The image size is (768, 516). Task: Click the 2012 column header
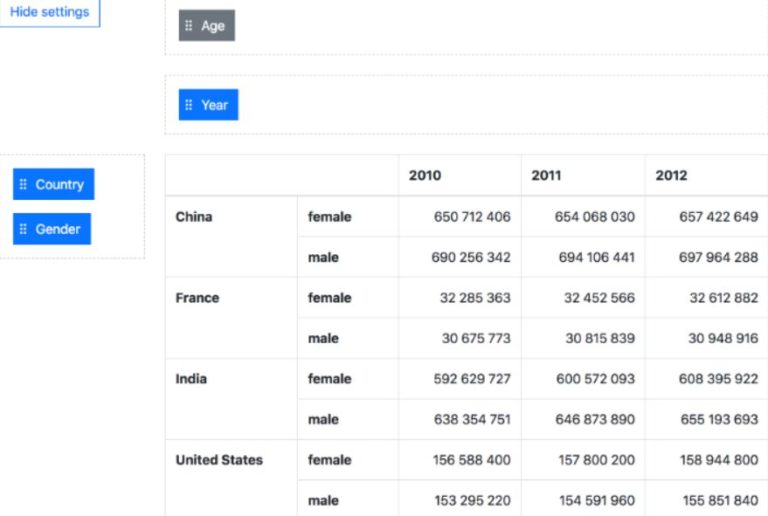coord(672,175)
